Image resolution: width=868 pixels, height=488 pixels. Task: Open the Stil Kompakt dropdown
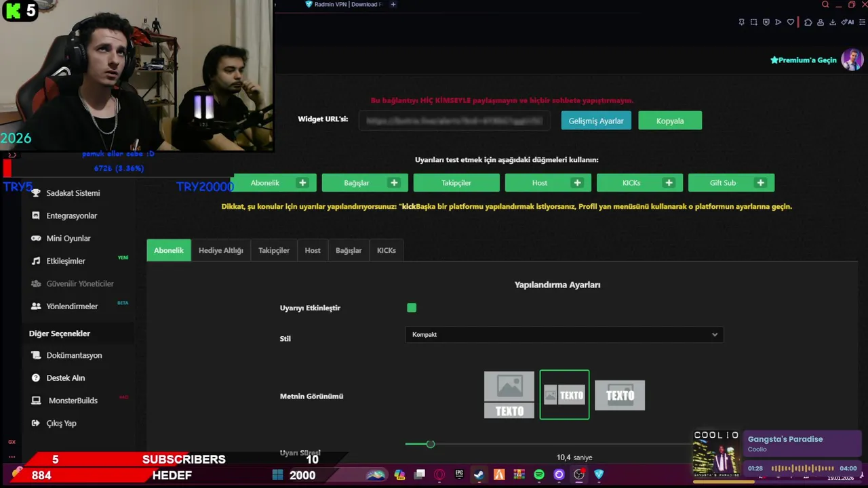564,335
